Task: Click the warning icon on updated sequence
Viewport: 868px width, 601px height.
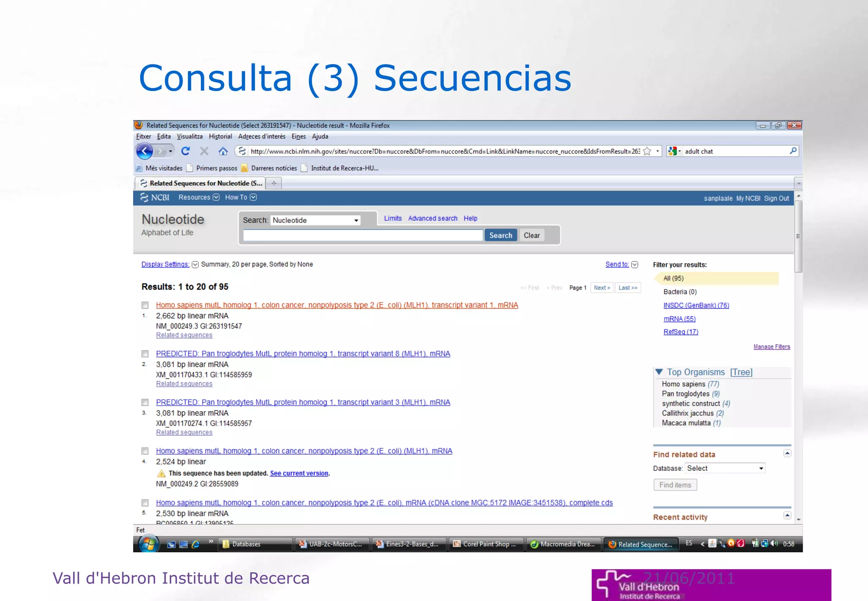Action: click(161, 473)
